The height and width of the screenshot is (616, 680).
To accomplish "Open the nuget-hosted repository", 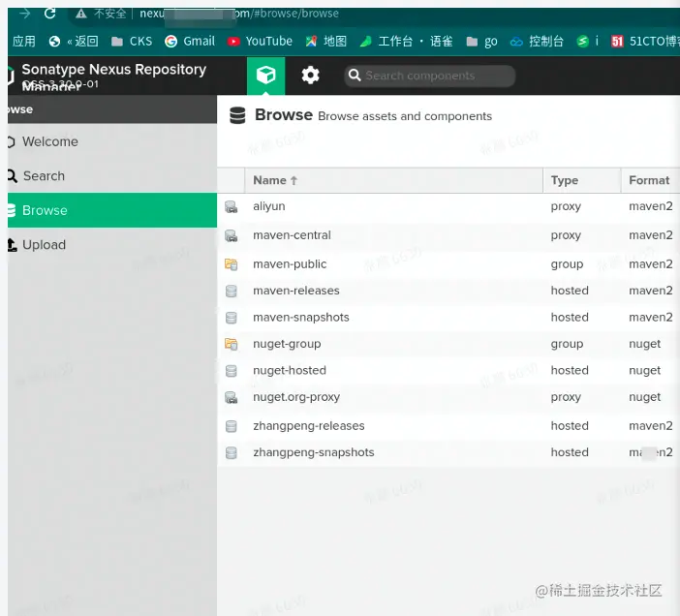I will coord(290,370).
